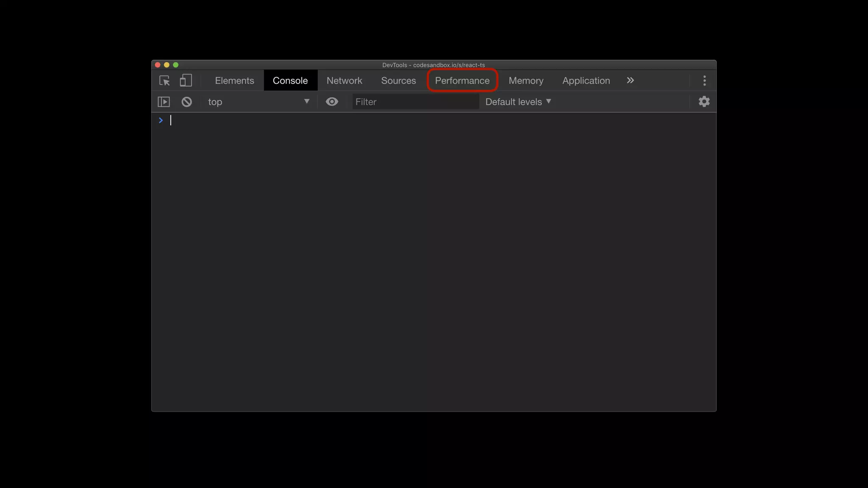Click into the Filter input field
868x488 pixels.
(415, 102)
